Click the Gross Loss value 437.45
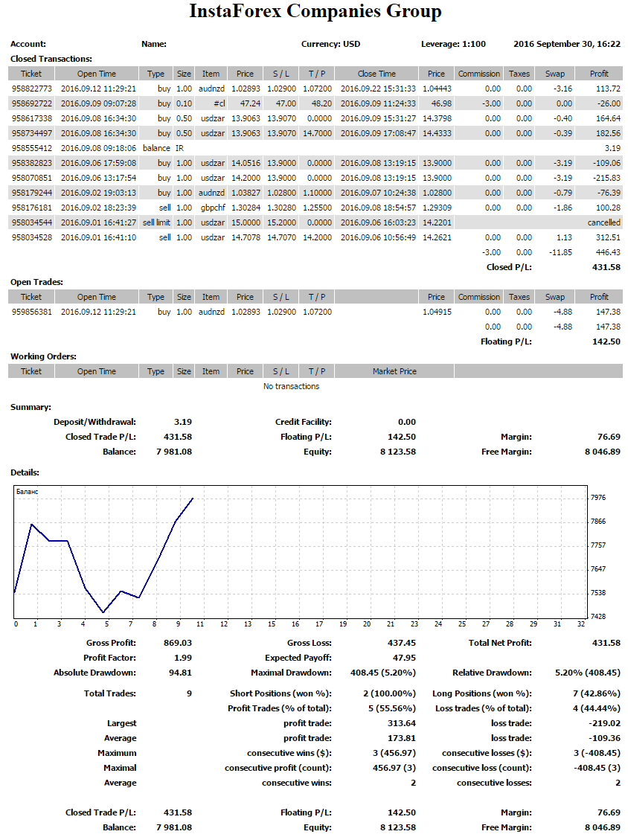Image resolution: width=628 pixels, height=840 pixels. (402, 643)
